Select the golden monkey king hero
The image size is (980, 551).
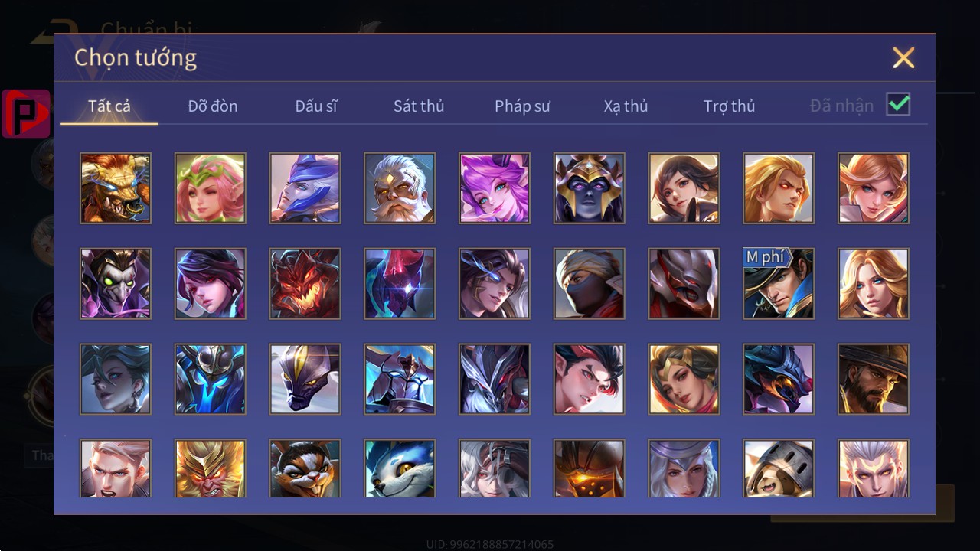(211, 468)
